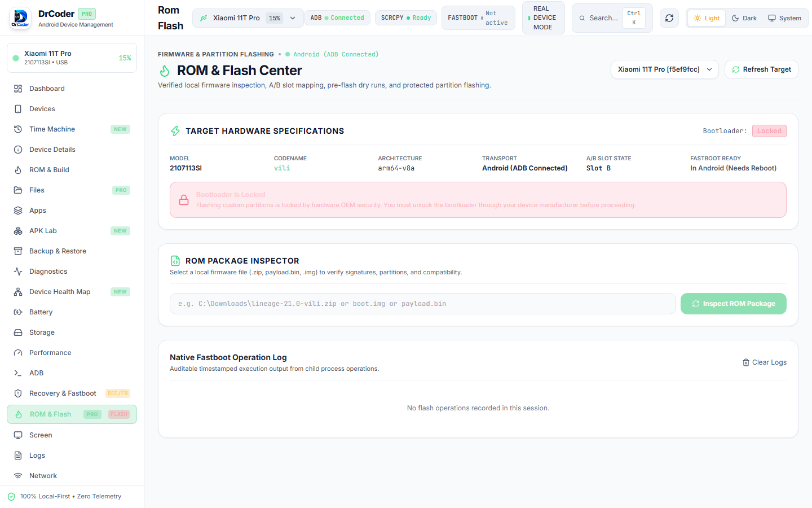812x508 pixels.
Task: Click the firmware file path input
Action: click(x=423, y=304)
